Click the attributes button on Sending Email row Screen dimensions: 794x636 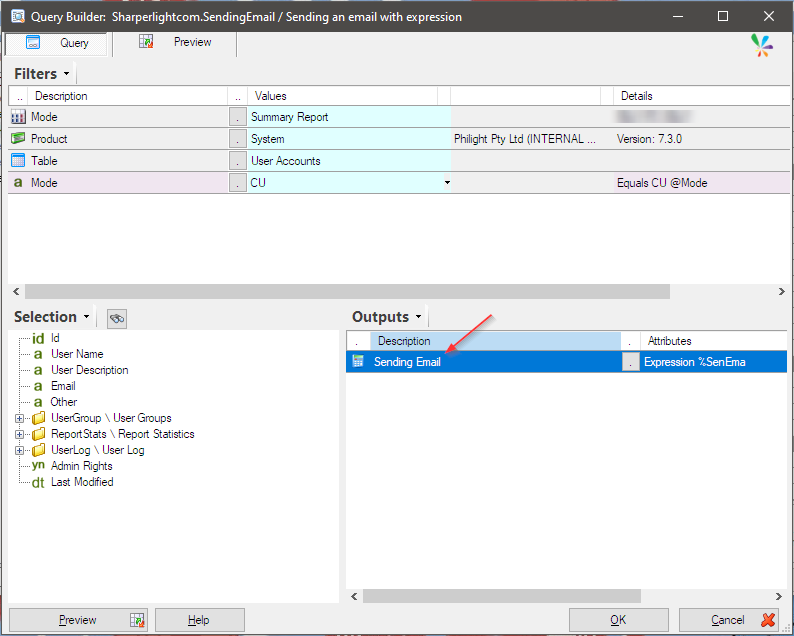pos(630,362)
